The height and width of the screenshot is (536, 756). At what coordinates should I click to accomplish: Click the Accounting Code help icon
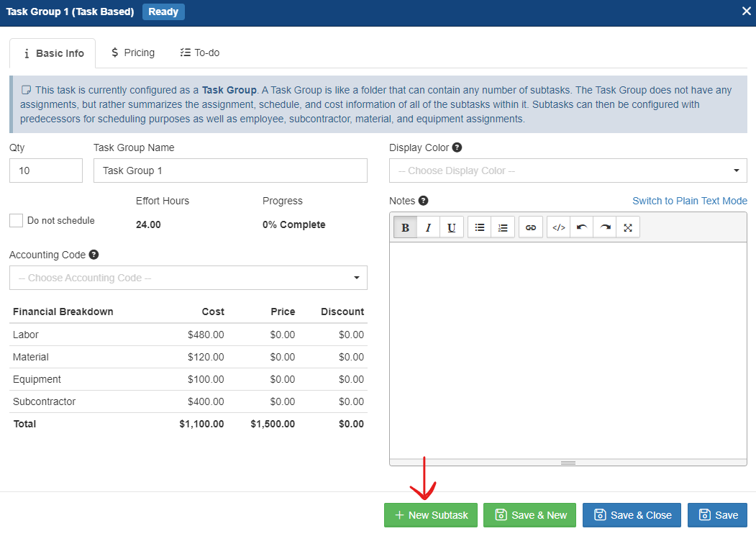[x=94, y=255]
